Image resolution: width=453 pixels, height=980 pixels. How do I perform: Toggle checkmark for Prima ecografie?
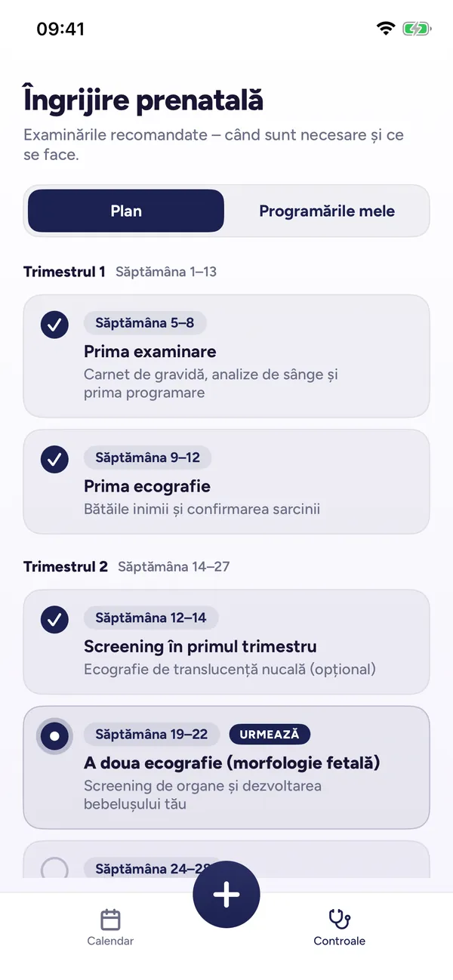point(54,459)
